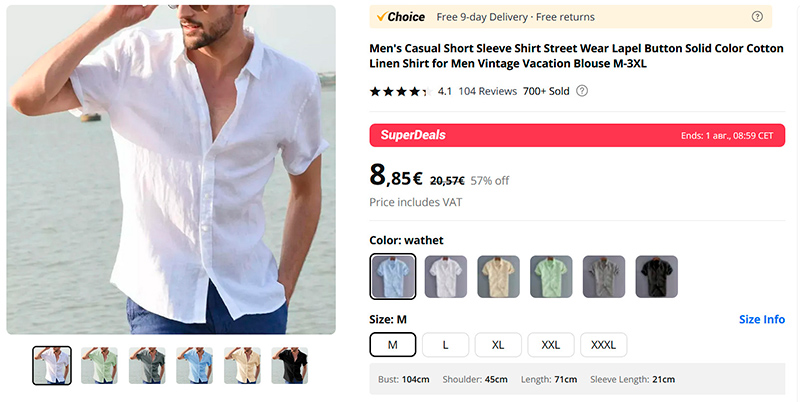Open the 104 Reviews link
This screenshot has width=800, height=402.
click(487, 91)
